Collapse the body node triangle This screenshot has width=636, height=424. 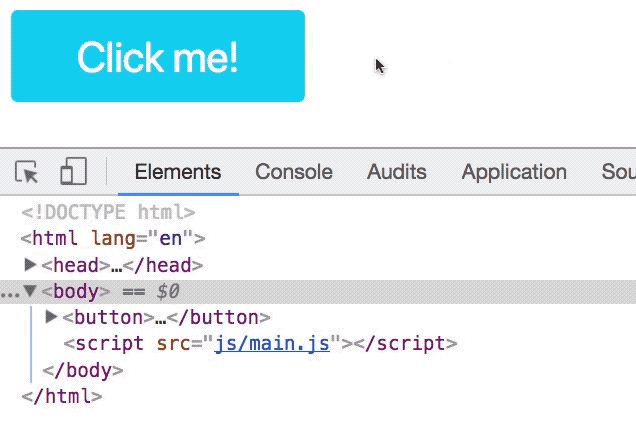(x=30, y=292)
